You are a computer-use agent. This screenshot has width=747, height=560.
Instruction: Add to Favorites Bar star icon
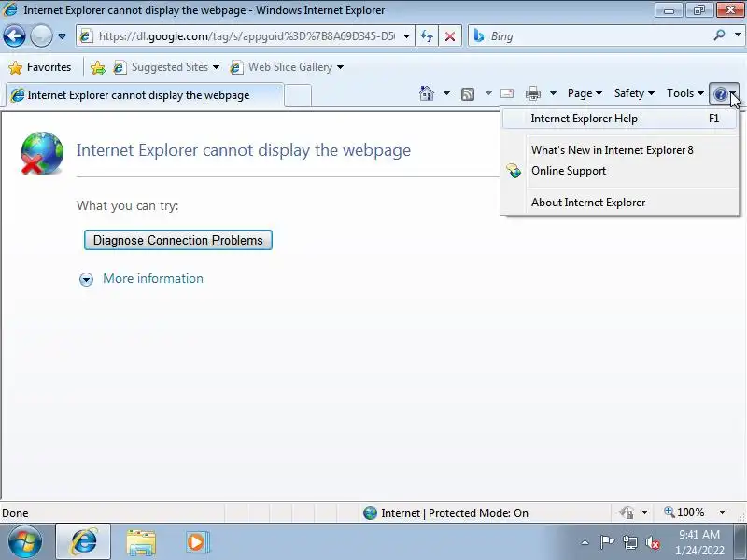coord(98,67)
